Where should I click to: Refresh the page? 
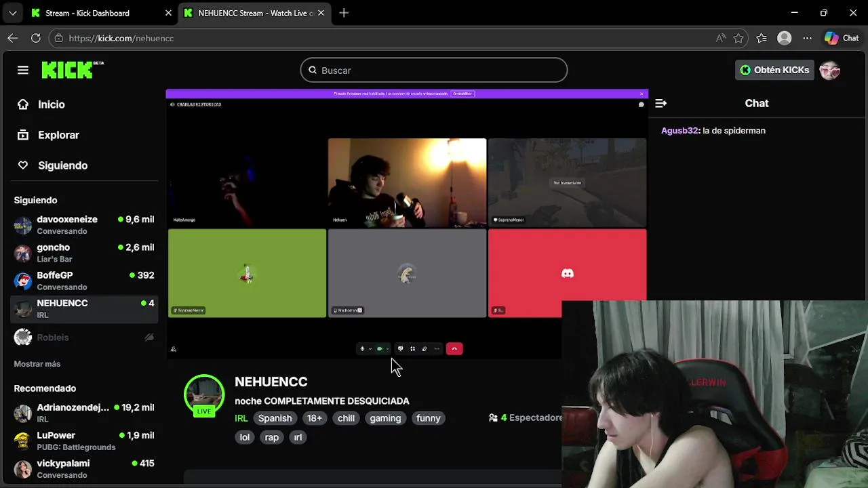pos(36,38)
